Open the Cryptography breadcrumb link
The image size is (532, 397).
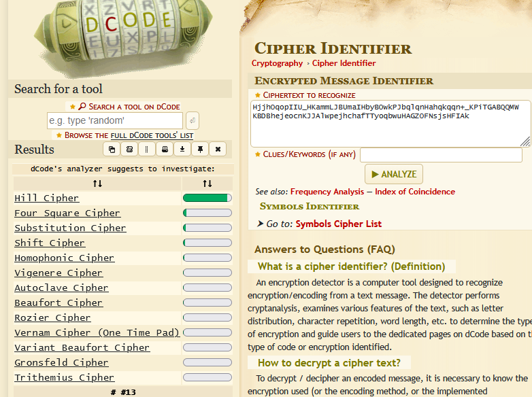point(277,63)
